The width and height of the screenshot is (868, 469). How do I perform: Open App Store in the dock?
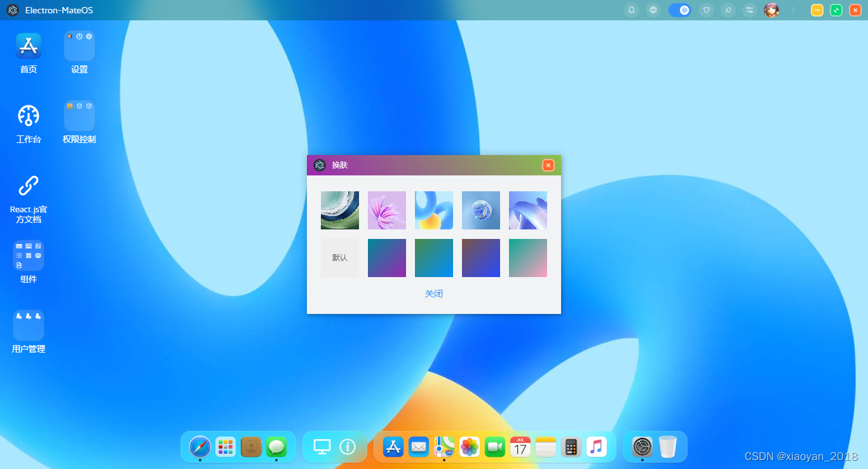(x=393, y=447)
